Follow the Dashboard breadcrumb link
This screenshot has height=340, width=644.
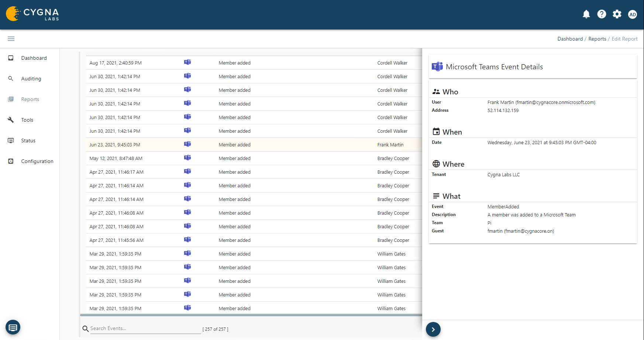pyautogui.click(x=570, y=39)
